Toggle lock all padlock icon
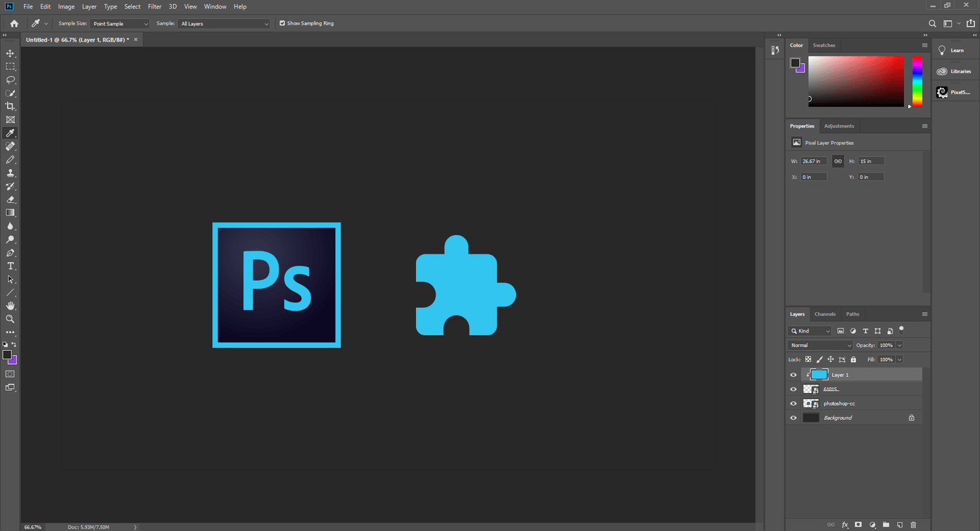The image size is (980, 531). [x=853, y=359]
